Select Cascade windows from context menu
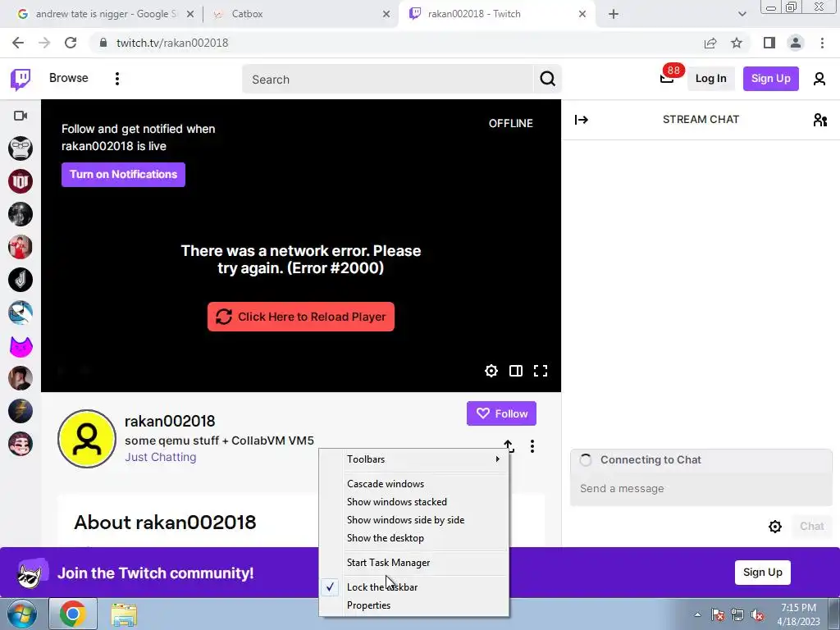The width and height of the screenshot is (840, 630). pyautogui.click(x=414, y=484)
